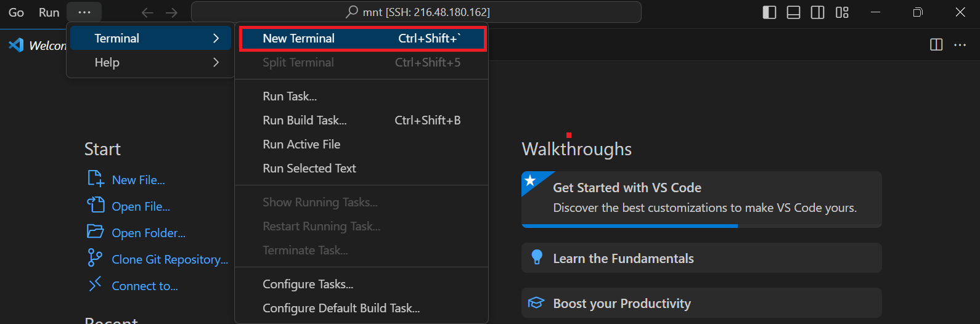Click the command center search box

coord(416,12)
